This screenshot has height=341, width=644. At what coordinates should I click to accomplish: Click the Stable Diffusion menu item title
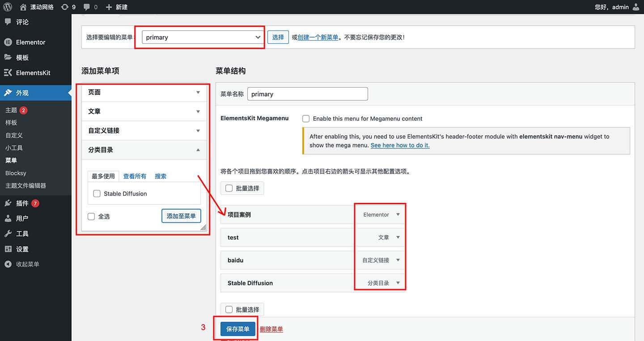coord(250,283)
